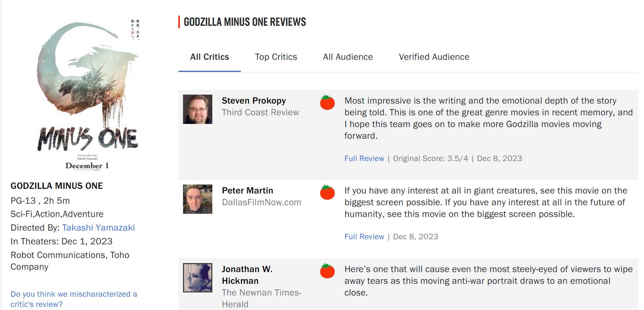The image size is (644, 310).
Task: Click the fresh tomato icon beside Steven Prokopy
Action: pos(327,102)
